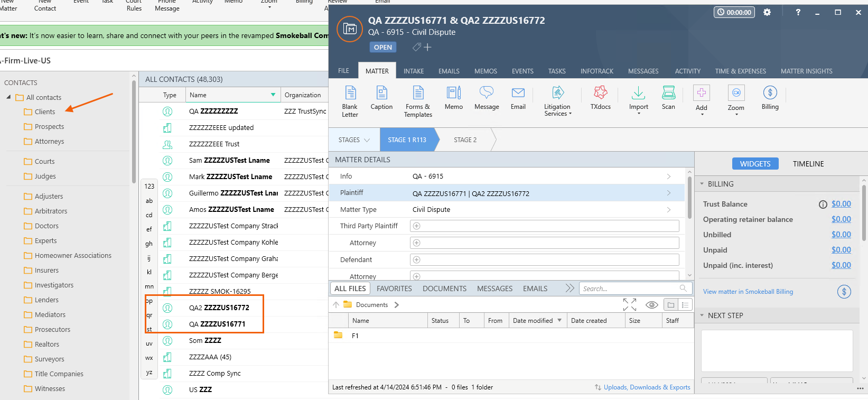Create a Caption document
The image size is (868, 400).
click(x=381, y=98)
